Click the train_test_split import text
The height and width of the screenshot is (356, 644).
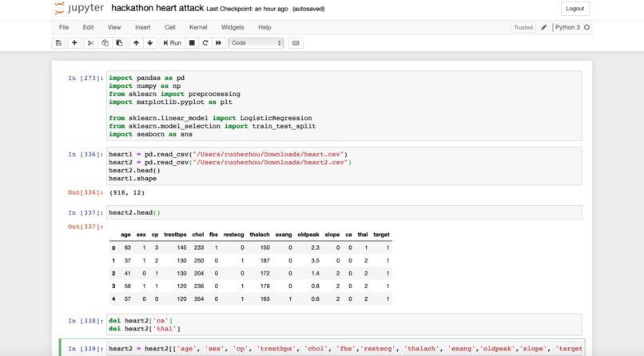click(284, 126)
